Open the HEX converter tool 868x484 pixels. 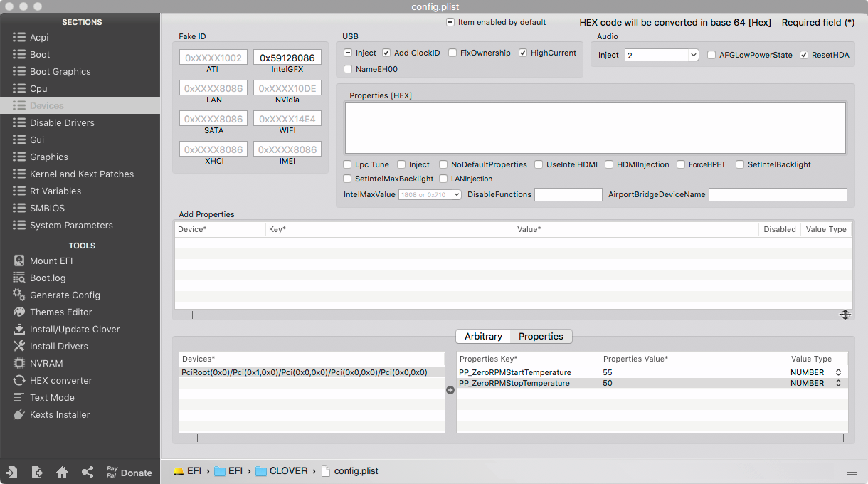[x=53, y=380]
